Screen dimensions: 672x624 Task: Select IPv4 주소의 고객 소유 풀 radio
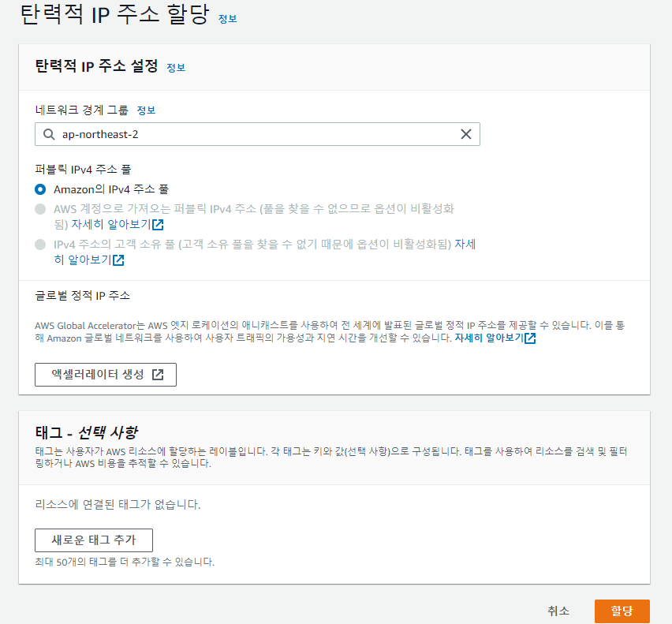point(40,245)
